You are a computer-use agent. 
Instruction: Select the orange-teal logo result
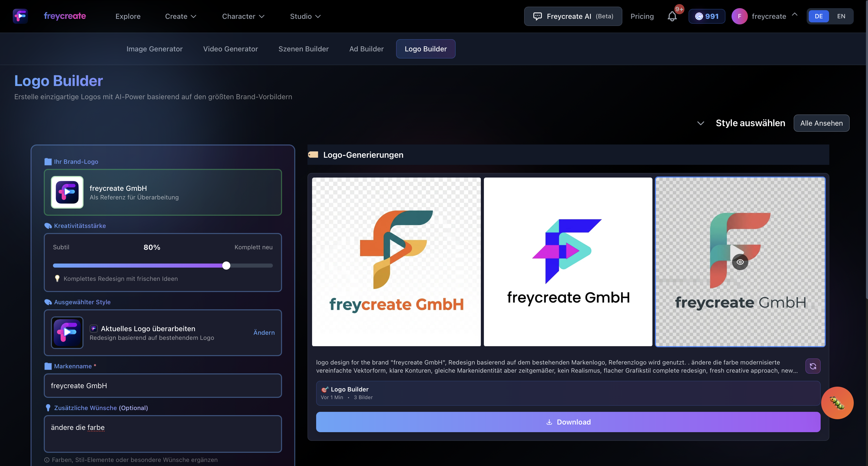396,262
